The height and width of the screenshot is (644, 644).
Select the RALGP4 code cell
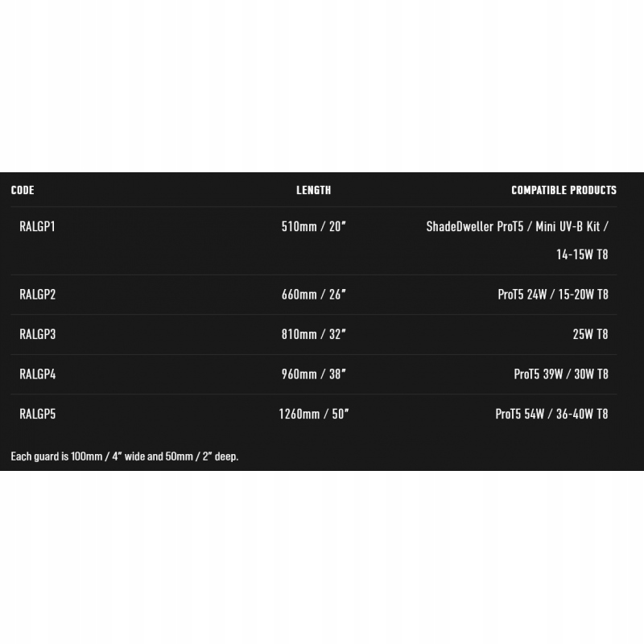coord(37,374)
